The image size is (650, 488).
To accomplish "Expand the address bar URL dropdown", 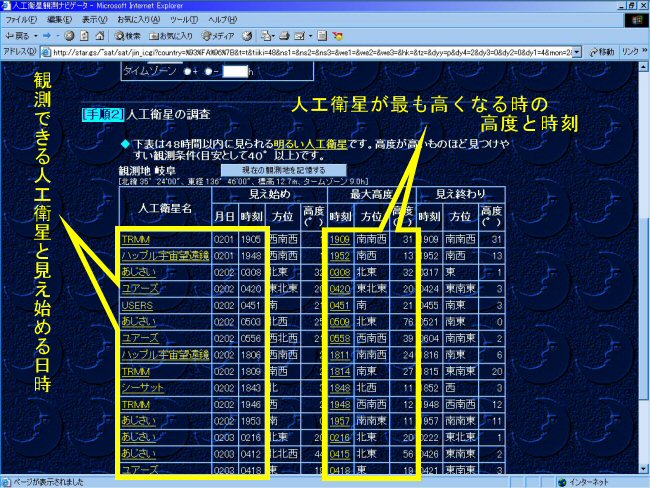I will [577, 52].
